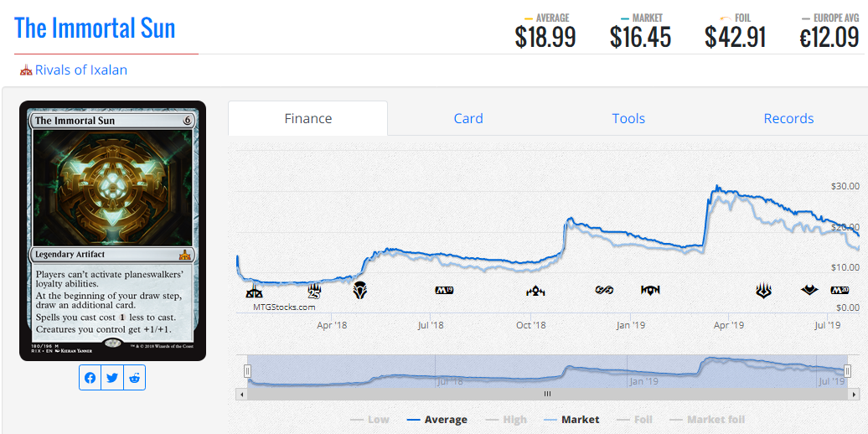Switch to the Tools tab
868x434 pixels.
[628, 118]
